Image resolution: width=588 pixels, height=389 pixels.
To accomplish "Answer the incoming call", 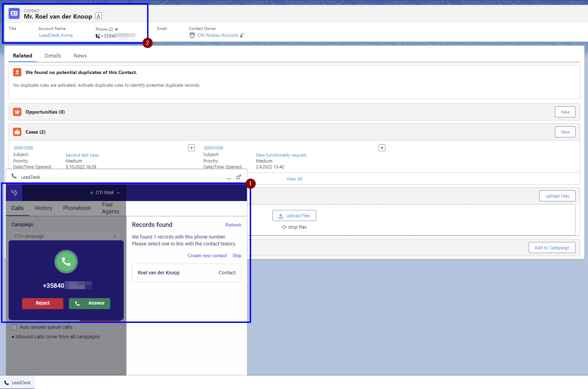I will (90, 303).
